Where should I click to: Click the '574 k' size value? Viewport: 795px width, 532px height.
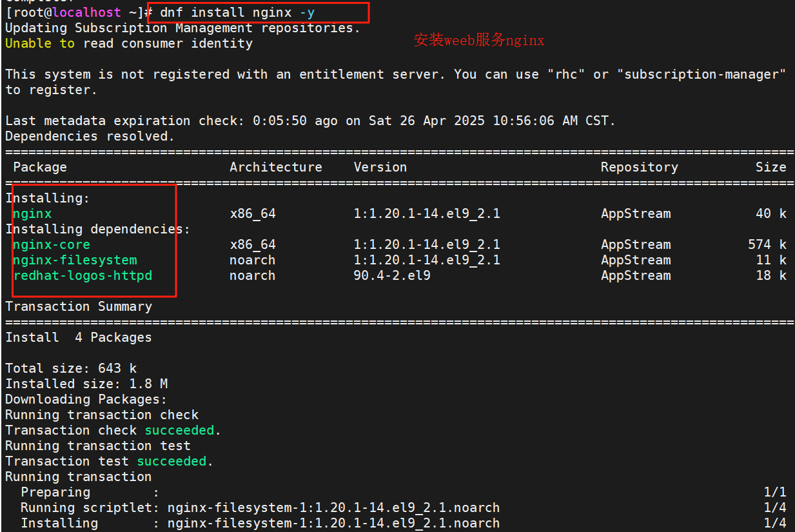[x=767, y=244]
